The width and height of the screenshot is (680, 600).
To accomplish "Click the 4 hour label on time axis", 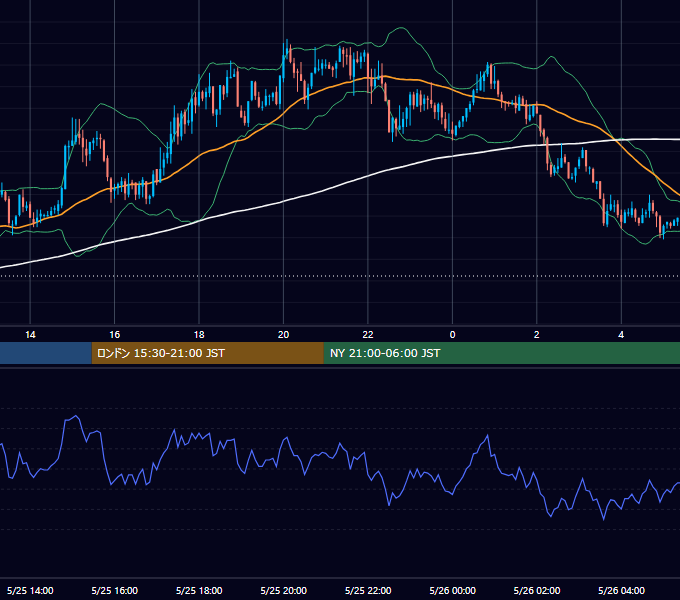I will pos(621,335).
